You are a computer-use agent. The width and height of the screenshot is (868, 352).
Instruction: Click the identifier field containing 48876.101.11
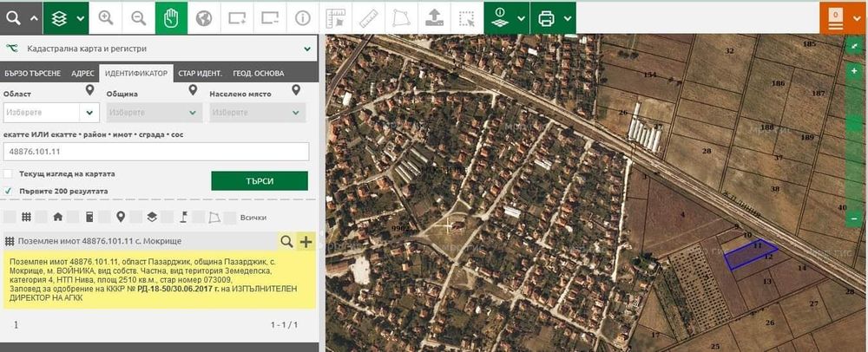156,152
